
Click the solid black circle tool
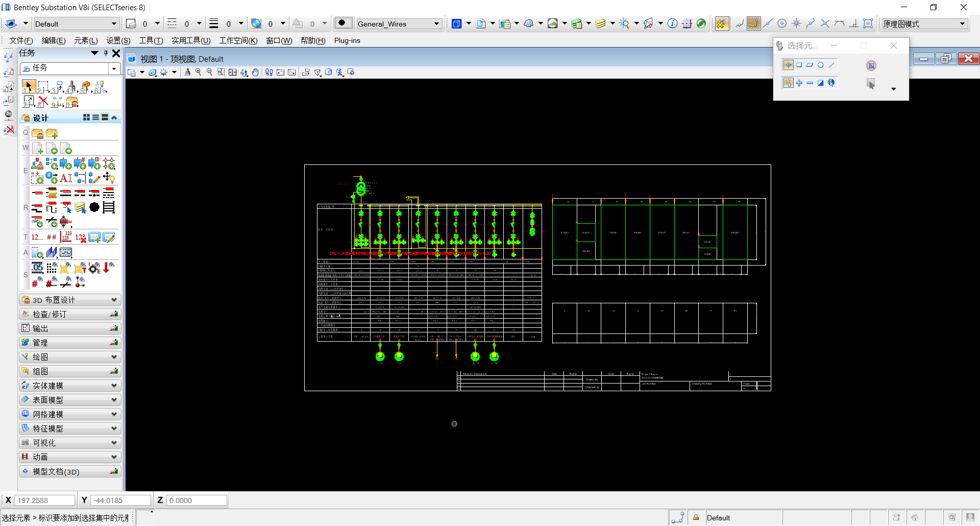94,207
